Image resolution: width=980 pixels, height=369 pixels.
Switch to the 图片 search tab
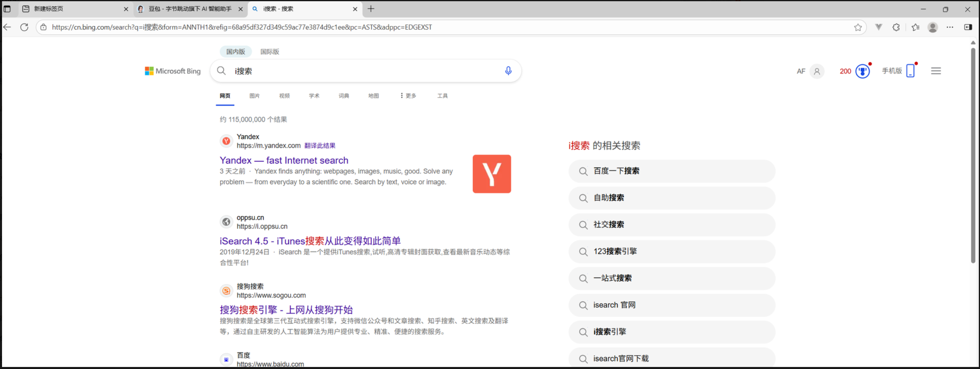[x=255, y=96]
